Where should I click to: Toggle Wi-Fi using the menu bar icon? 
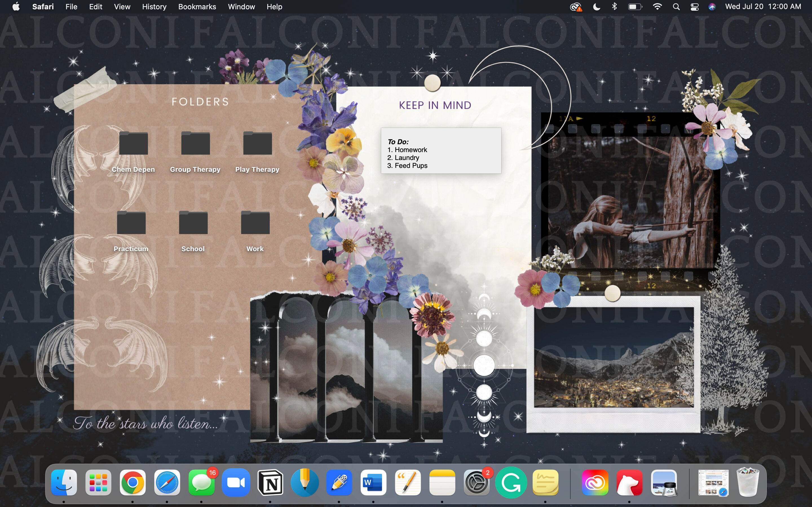pyautogui.click(x=658, y=6)
